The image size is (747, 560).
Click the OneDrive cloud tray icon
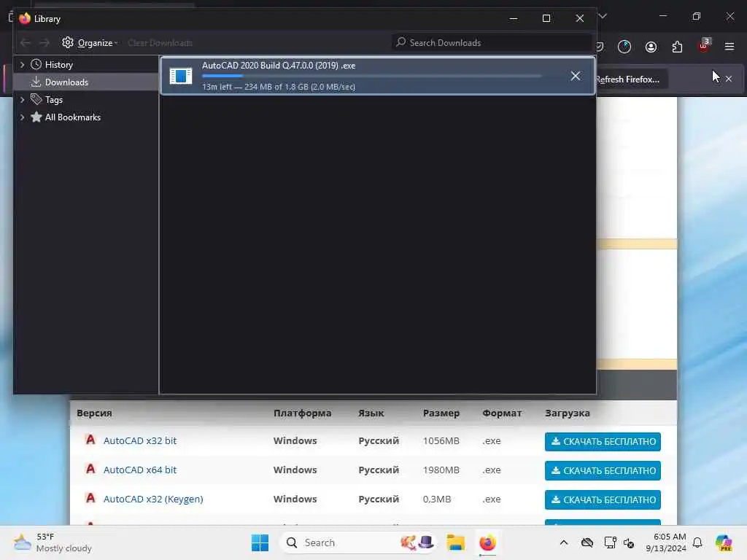coord(587,542)
